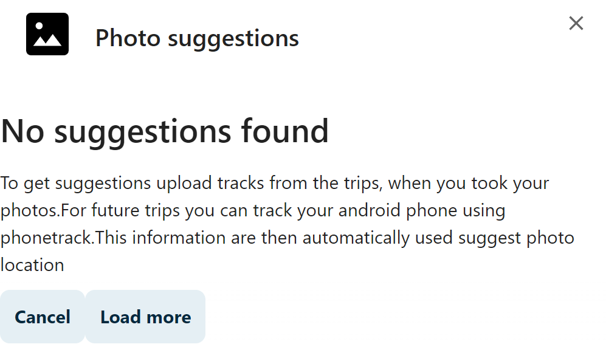
Task: Click the cross icon in the dialog corner
Action: pyautogui.click(x=576, y=23)
